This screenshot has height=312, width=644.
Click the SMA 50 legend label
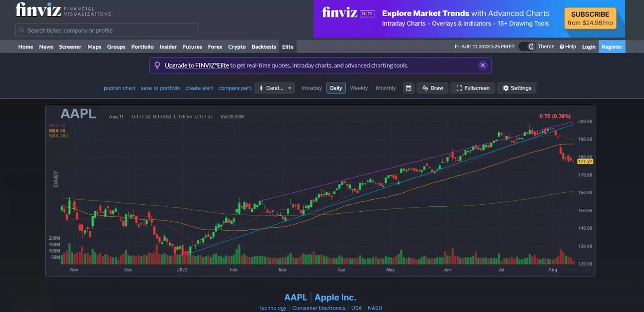click(x=57, y=131)
